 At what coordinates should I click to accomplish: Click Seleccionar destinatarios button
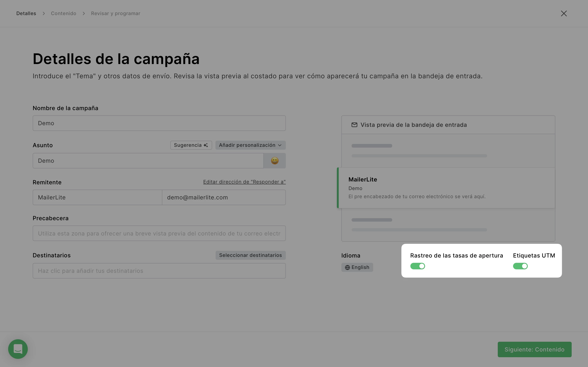click(250, 255)
